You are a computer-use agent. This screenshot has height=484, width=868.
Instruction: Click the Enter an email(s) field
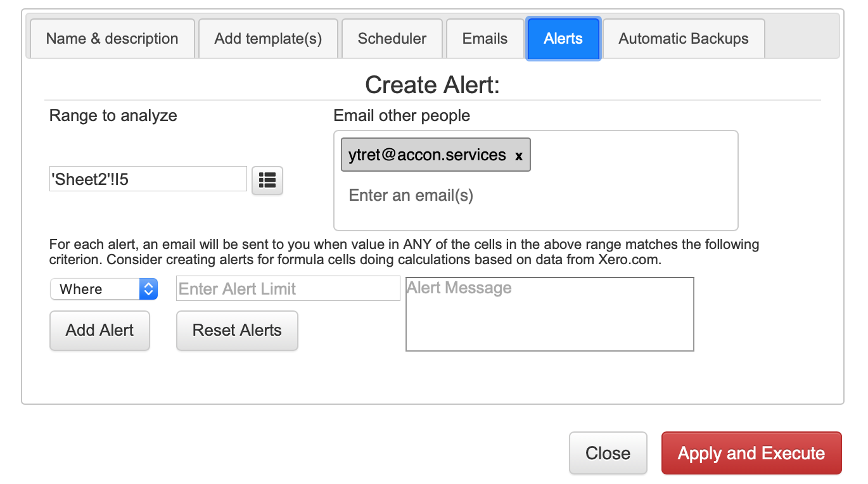(535, 195)
